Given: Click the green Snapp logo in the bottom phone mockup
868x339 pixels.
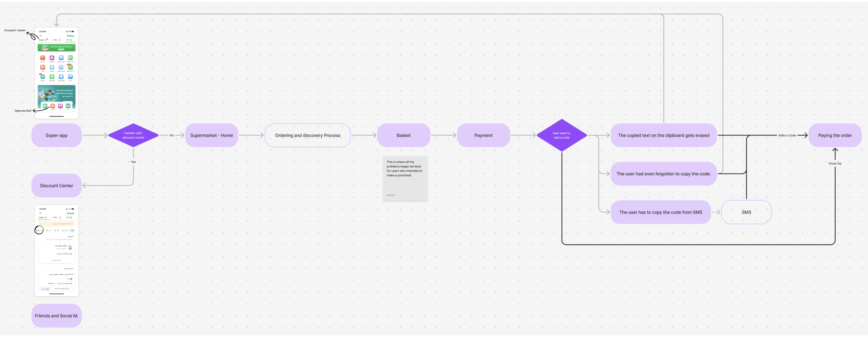Looking at the screenshot, I should 71,213.
